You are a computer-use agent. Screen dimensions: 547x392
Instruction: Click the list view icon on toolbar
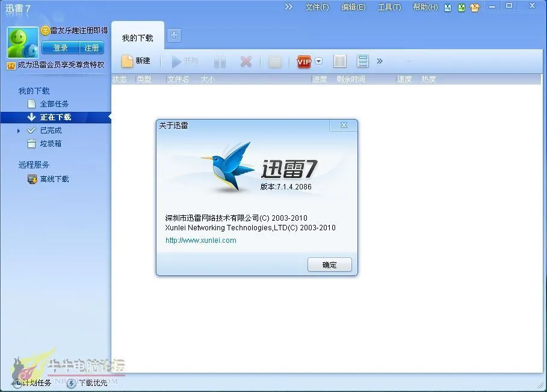(362, 61)
